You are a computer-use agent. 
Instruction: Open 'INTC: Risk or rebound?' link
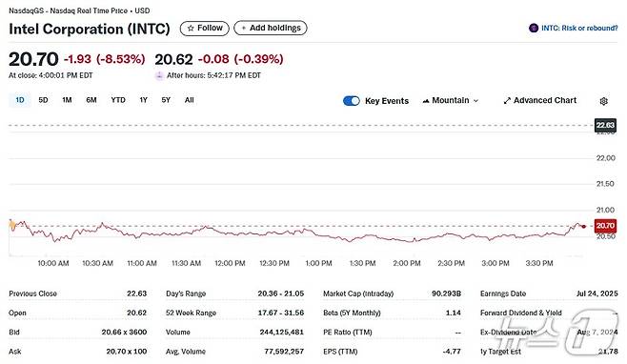point(579,28)
